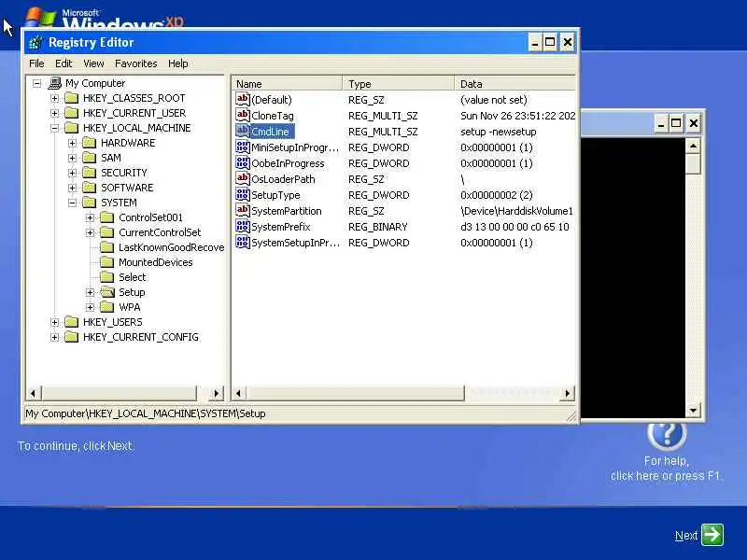The height and width of the screenshot is (560, 747).
Task: Select the LastKnownGoodRecovery key
Action: click(x=171, y=247)
